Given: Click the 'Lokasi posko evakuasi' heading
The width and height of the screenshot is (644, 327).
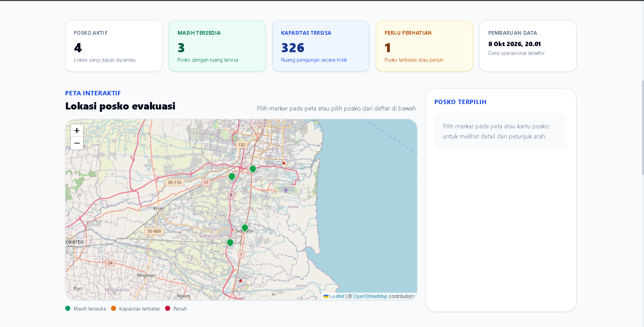Looking at the screenshot, I should [x=120, y=106].
